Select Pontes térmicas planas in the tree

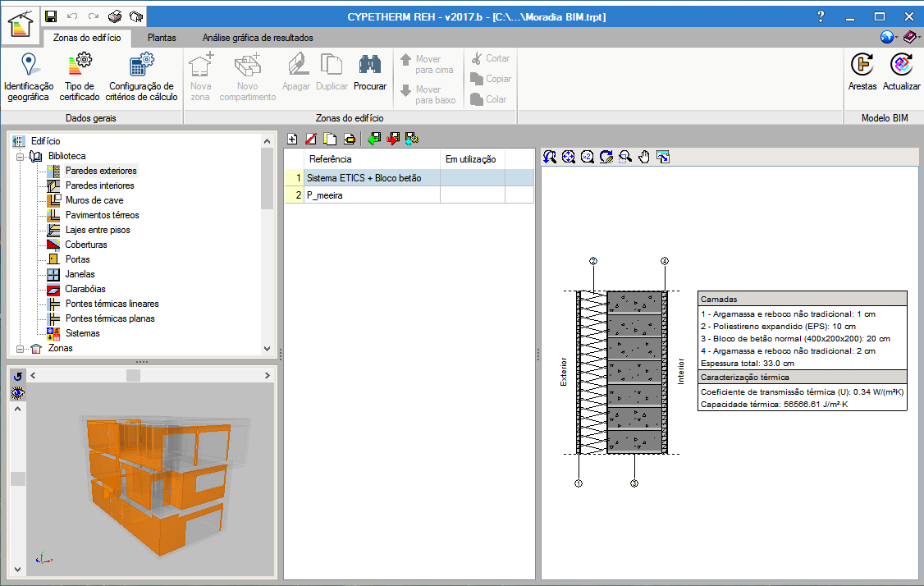tap(110, 318)
